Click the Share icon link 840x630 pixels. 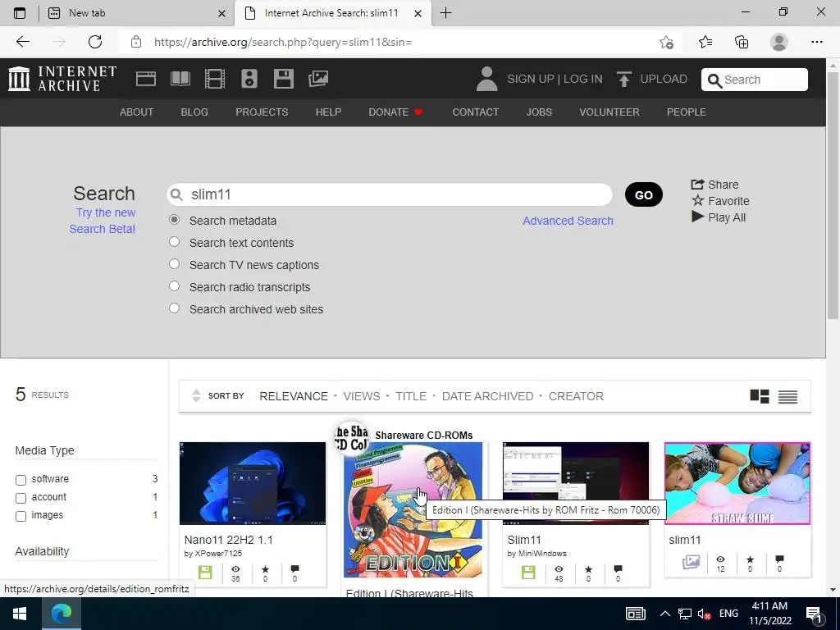[x=714, y=185]
